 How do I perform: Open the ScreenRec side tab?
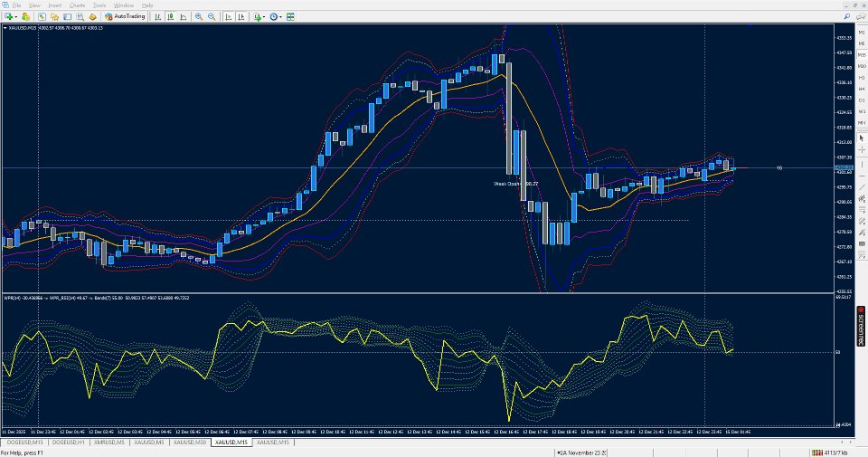[x=861, y=326]
